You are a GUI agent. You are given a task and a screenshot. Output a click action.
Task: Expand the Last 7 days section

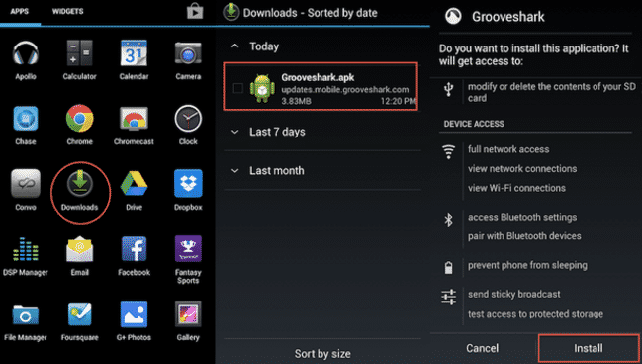(x=235, y=132)
